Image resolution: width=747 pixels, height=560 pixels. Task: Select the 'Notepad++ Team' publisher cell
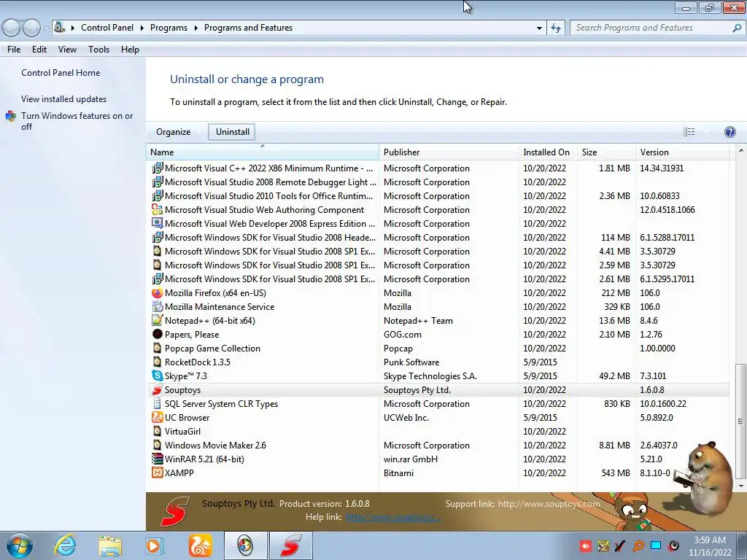point(418,321)
